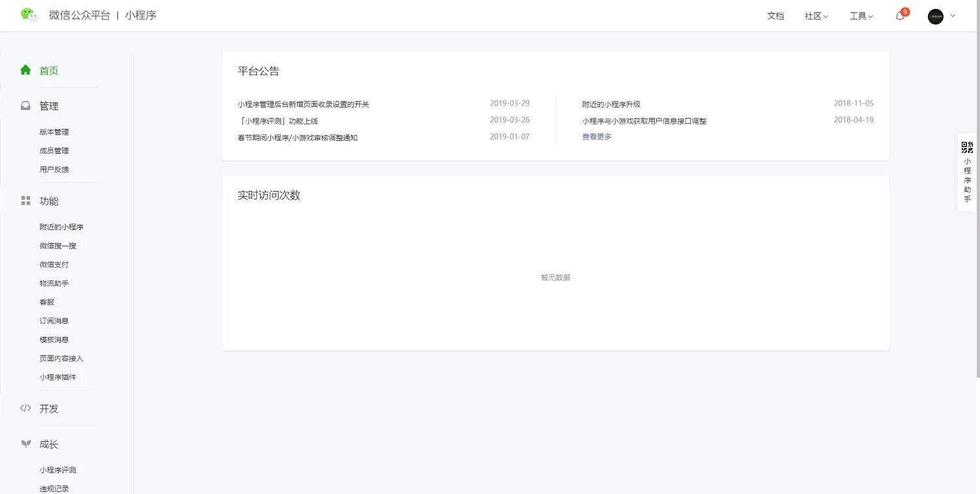Image resolution: width=980 pixels, height=494 pixels.
Task: Go to 首页 in the sidebar
Action: [x=49, y=70]
